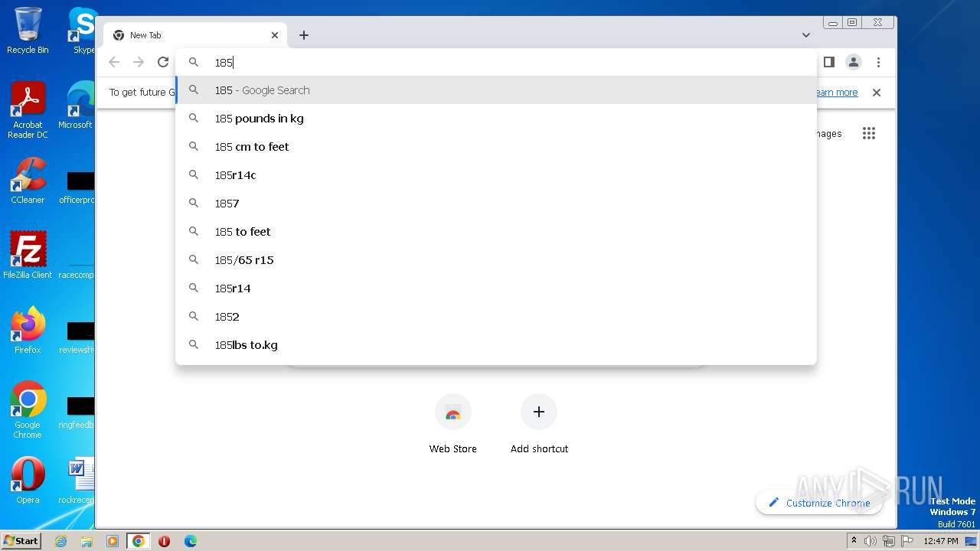The height and width of the screenshot is (551, 980).
Task: Click the Add shortcut plus button
Action: pos(539,412)
